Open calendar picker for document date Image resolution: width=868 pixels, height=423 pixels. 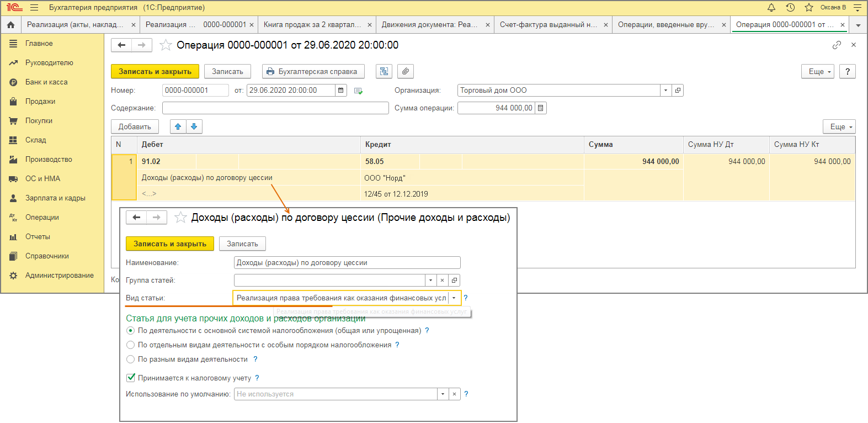click(x=341, y=91)
